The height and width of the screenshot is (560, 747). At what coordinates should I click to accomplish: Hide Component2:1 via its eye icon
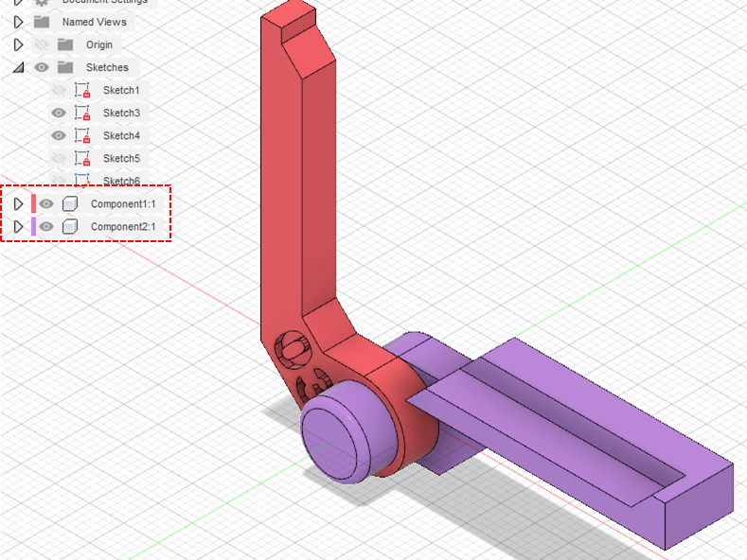pos(46,227)
